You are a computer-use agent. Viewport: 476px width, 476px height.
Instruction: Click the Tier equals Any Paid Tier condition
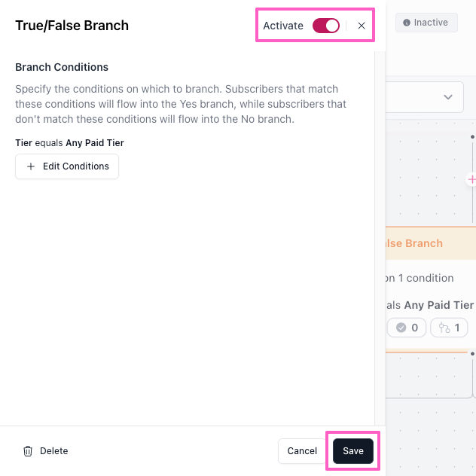click(69, 142)
